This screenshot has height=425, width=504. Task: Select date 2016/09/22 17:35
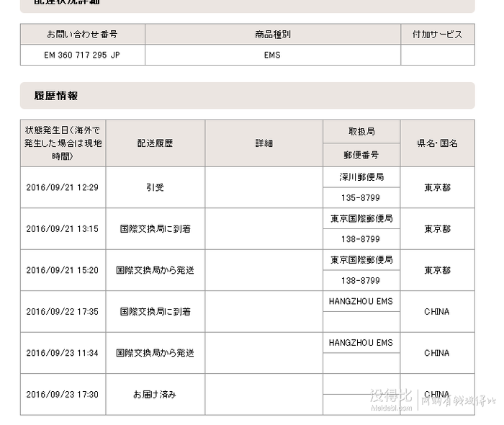click(x=63, y=312)
